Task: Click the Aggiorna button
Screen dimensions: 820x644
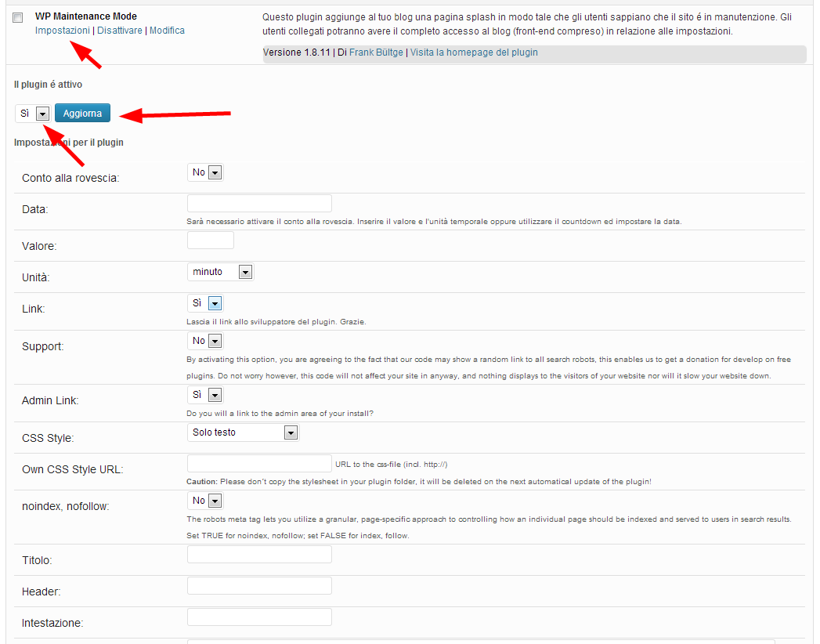Action: (83, 113)
